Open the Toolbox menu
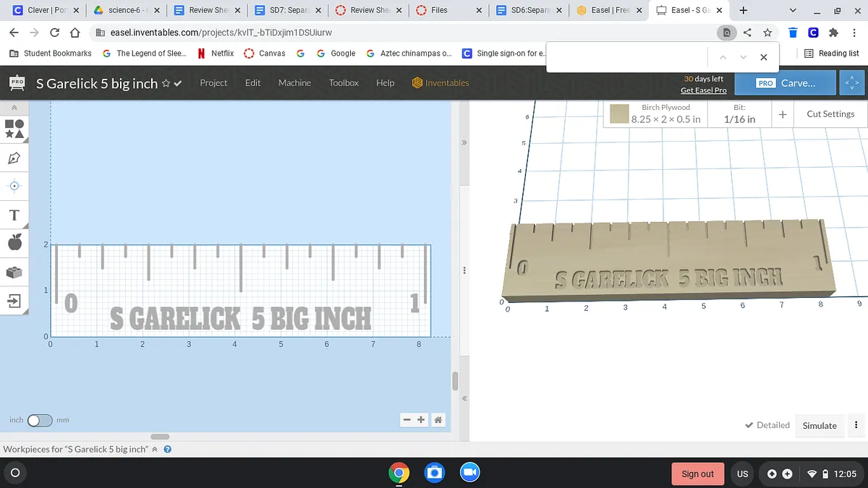This screenshot has height=488, width=868. [x=344, y=83]
